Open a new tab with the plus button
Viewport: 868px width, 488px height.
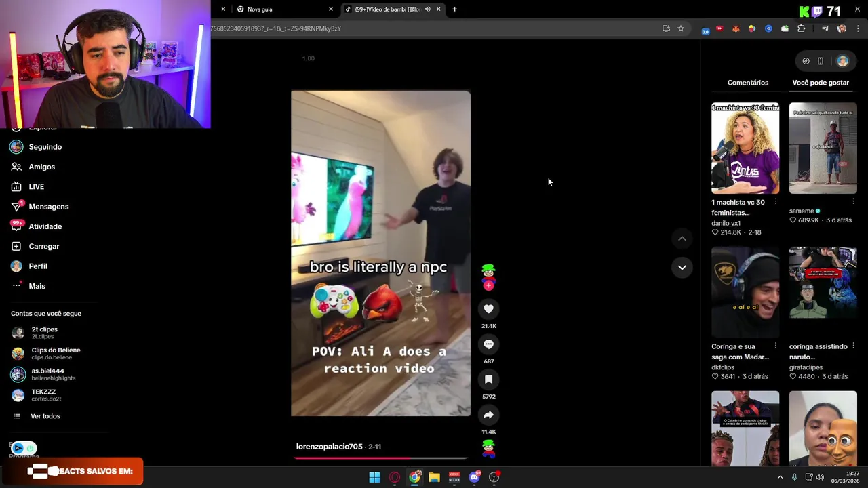[454, 9]
